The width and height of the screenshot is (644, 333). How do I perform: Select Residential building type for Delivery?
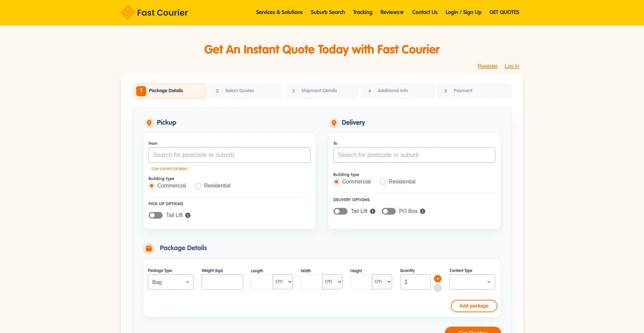(383, 182)
